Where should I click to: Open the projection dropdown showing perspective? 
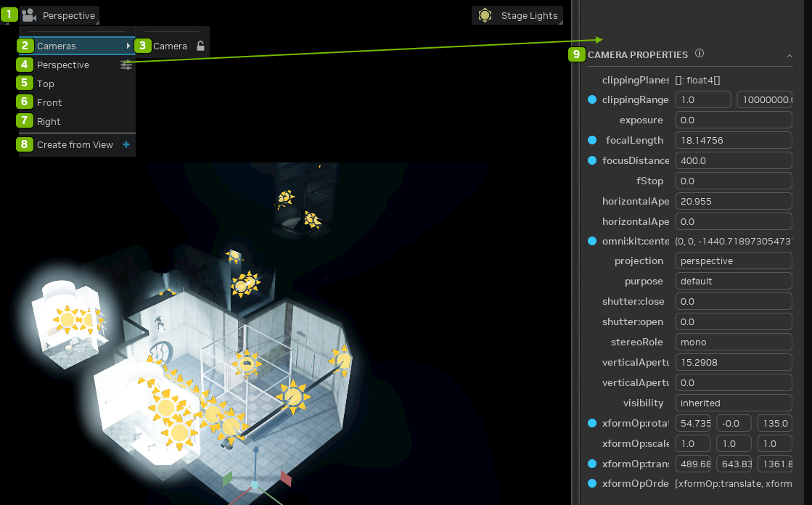[x=733, y=260]
